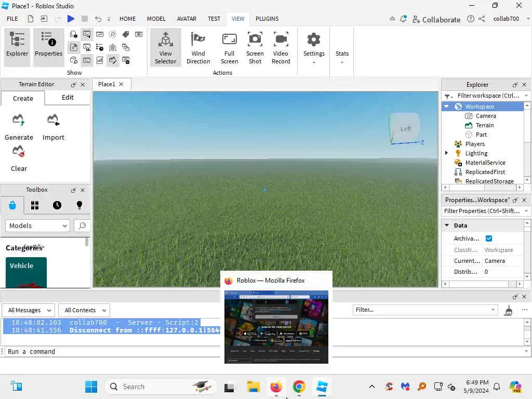The width and height of the screenshot is (532, 399).
Task: Switch to the HOME ribbon tab
Action: [128, 19]
